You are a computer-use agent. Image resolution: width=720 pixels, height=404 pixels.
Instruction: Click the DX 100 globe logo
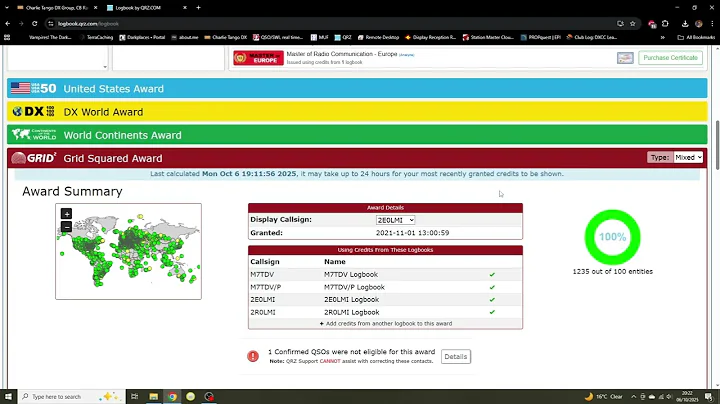click(34, 112)
